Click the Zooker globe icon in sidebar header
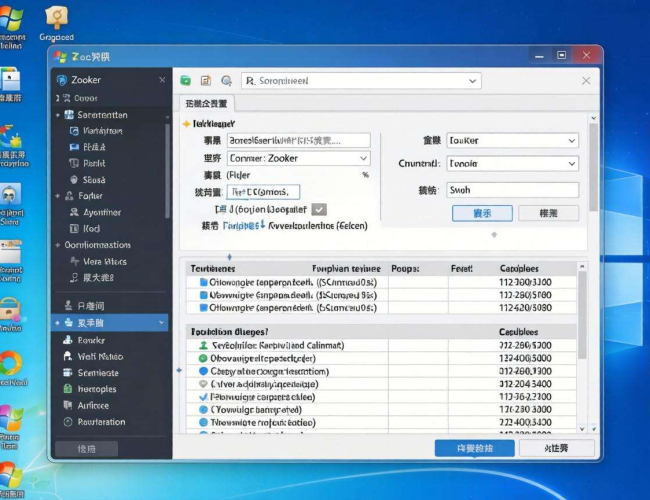This screenshot has width=650, height=500. (x=62, y=80)
